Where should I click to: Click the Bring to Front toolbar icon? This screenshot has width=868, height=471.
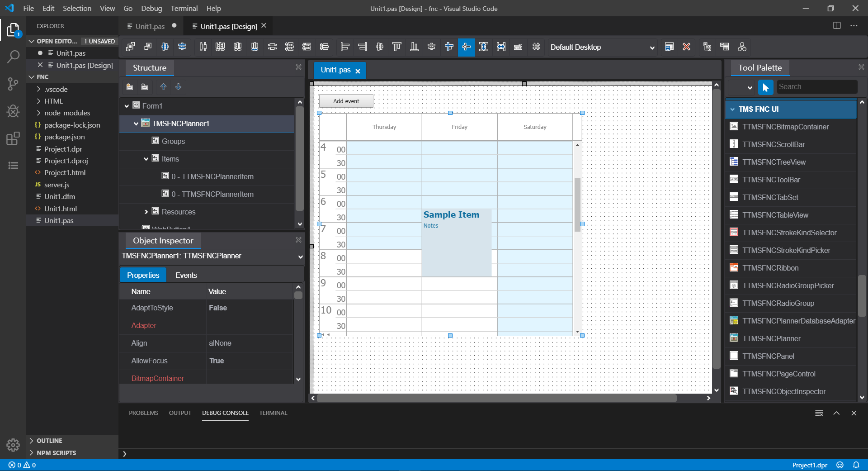[x=130, y=47]
